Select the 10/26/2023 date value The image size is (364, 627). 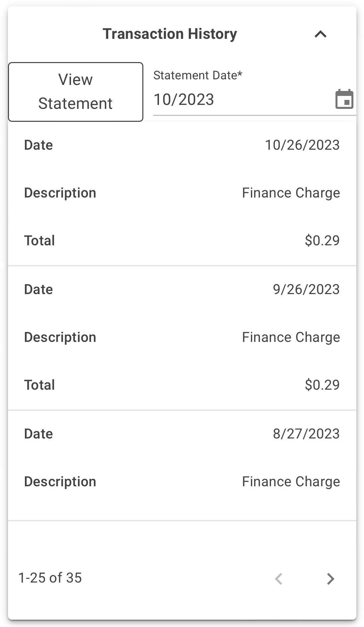(302, 145)
